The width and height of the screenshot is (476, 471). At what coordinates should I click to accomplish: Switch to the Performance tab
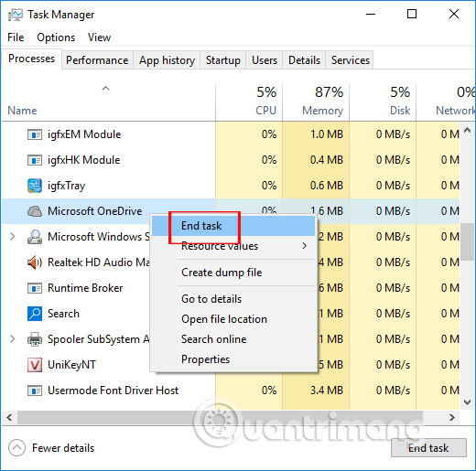(x=97, y=60)
